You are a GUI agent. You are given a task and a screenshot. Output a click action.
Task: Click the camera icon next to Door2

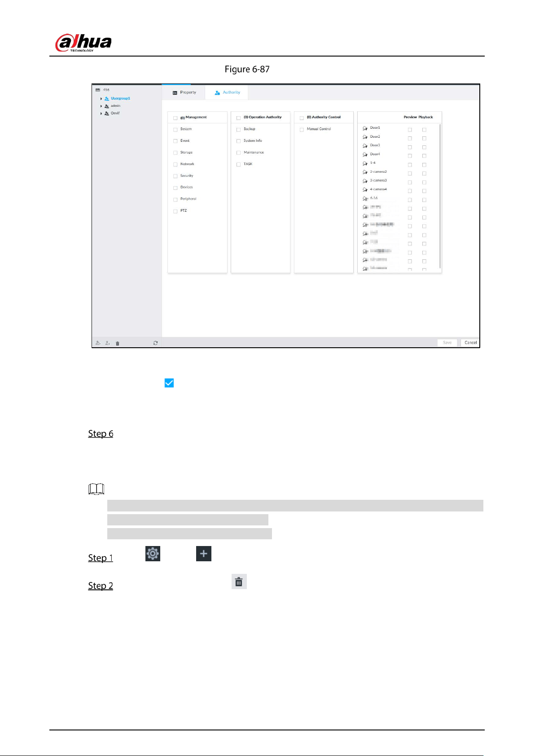pos(365,137)
